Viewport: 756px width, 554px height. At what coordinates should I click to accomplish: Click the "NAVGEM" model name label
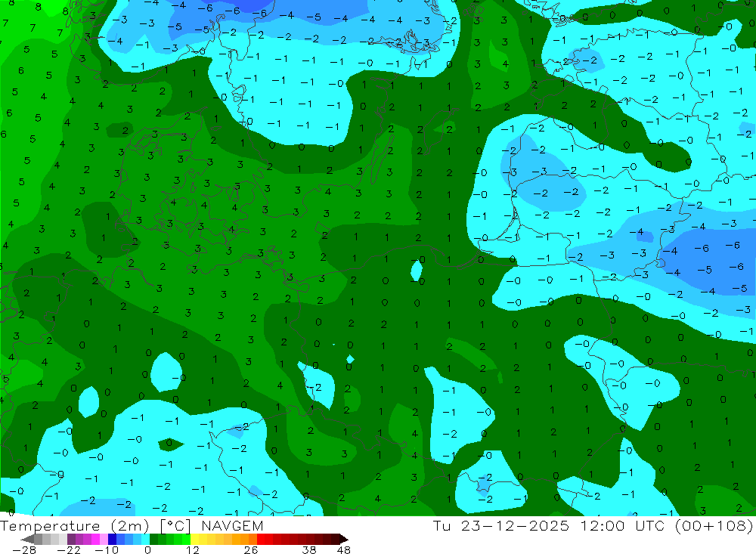(x=232, y=525)
